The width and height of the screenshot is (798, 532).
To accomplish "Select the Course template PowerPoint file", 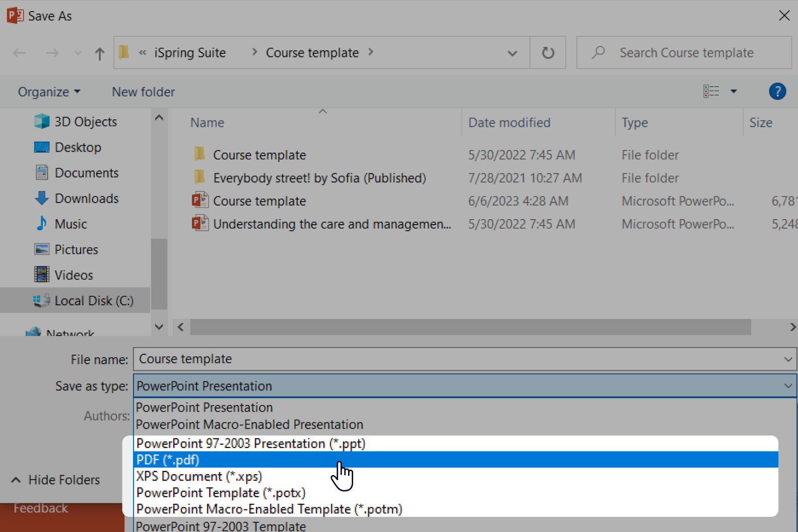I will [x=259, y=201].
